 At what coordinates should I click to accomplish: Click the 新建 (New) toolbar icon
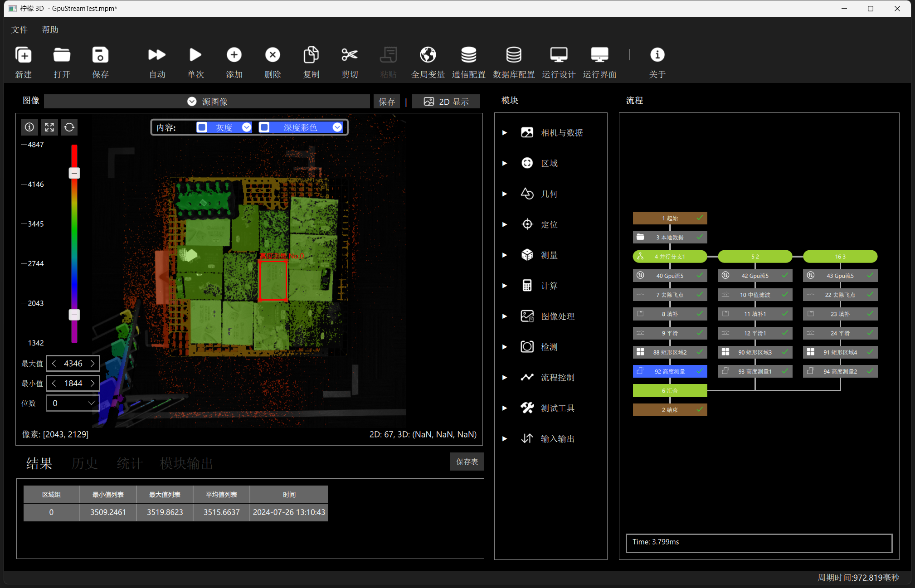click(x=23, y=55)
